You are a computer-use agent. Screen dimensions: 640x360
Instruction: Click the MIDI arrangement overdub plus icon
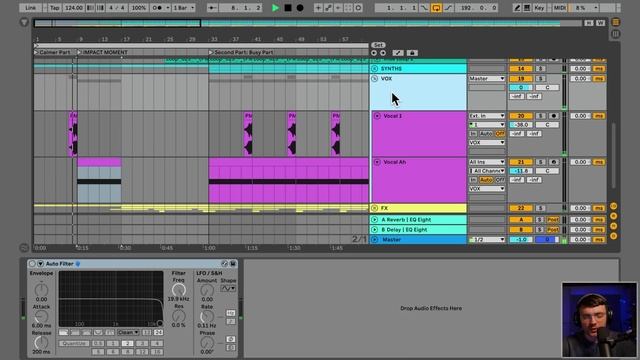(x=318, y=8)
